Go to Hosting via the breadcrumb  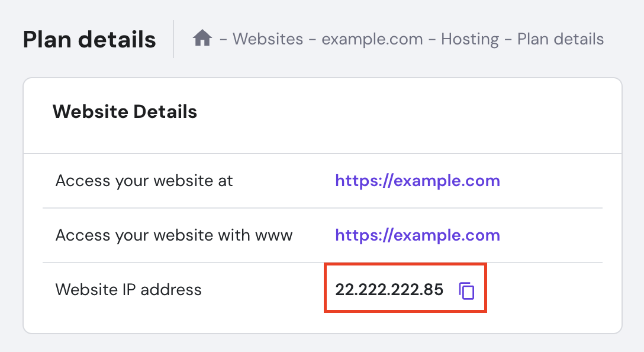click(469, 39)
